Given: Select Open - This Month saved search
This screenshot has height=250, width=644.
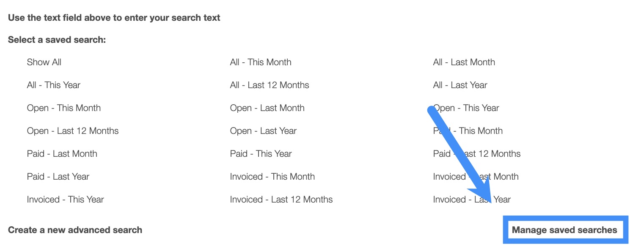Looking at the screenshot, I should coord(63,108).
